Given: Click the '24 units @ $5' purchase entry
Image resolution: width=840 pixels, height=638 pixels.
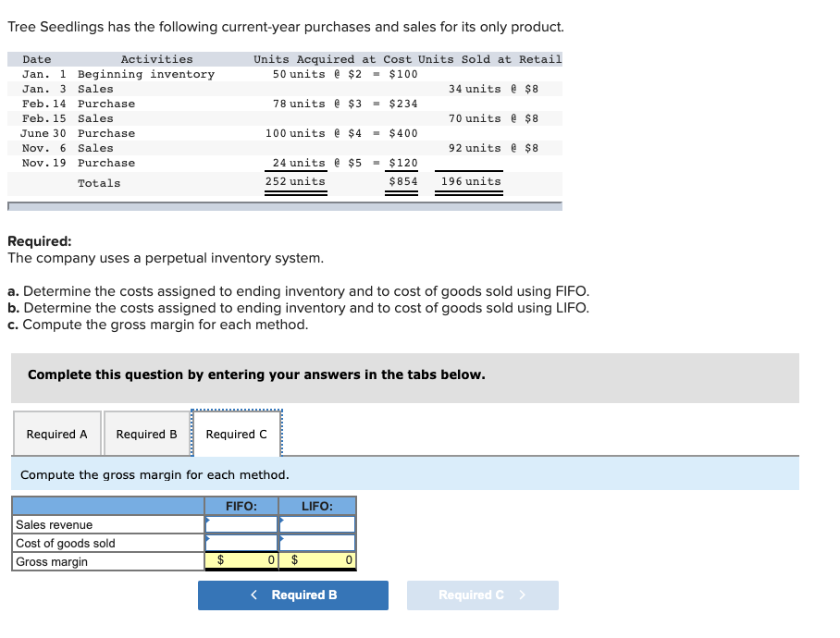Looking at the screenshot, I should [317, 162].
